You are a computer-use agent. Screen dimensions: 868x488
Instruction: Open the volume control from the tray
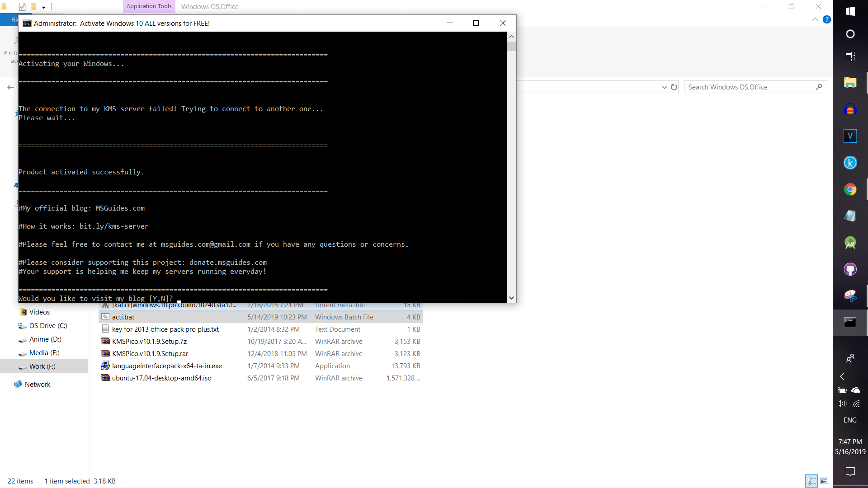(x=841, y=404)
